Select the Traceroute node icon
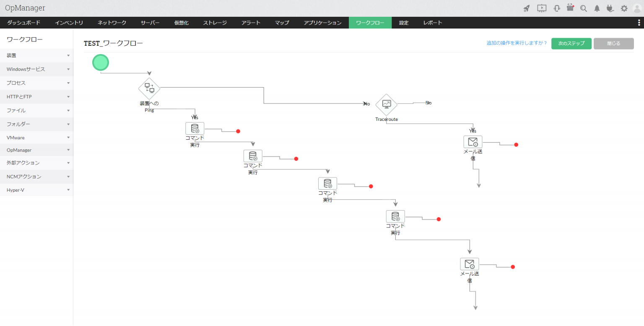This screenshot has width=644, height=326. [x=386, y=104]
